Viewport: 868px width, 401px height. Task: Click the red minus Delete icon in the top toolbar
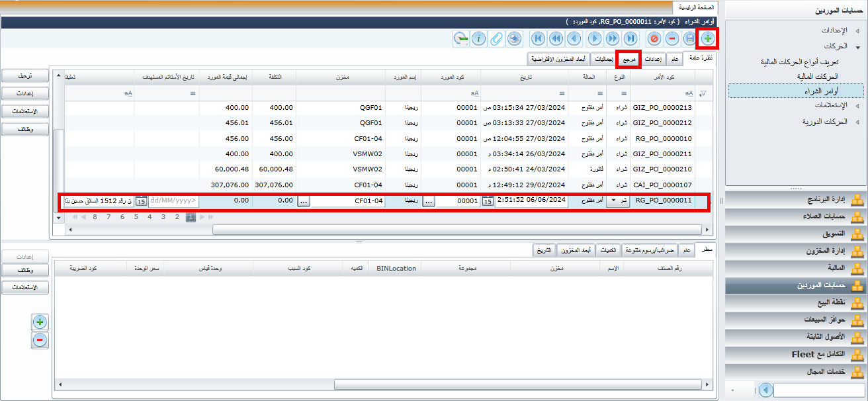[672, 38]
